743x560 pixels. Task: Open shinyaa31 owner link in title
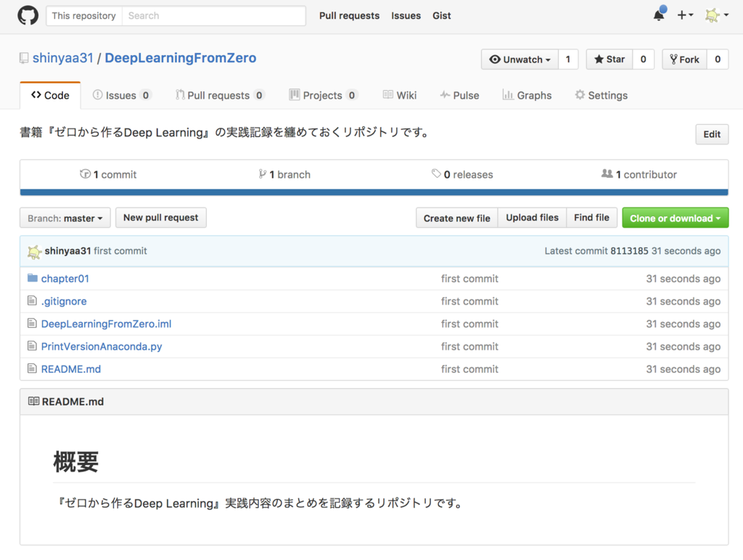coord(62,58)
